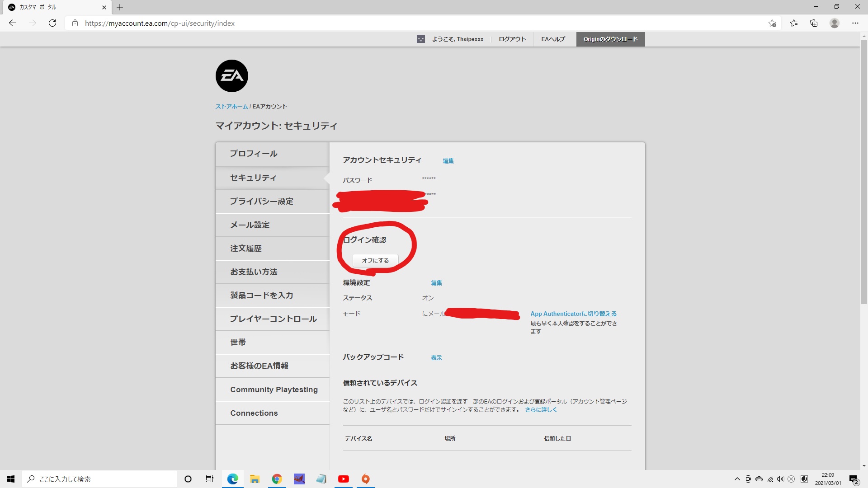
Task: Open EAヘルプ in top bar
Action: [553, 39]
